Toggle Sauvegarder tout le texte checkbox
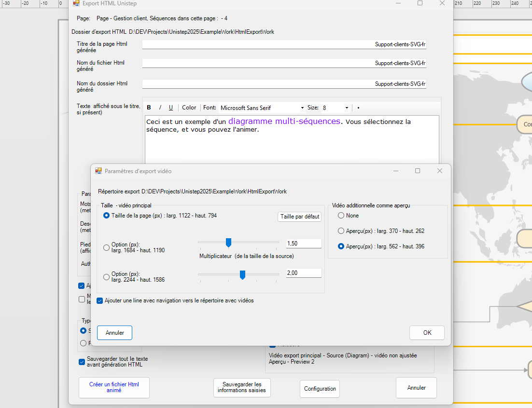 tap(82, 362)
